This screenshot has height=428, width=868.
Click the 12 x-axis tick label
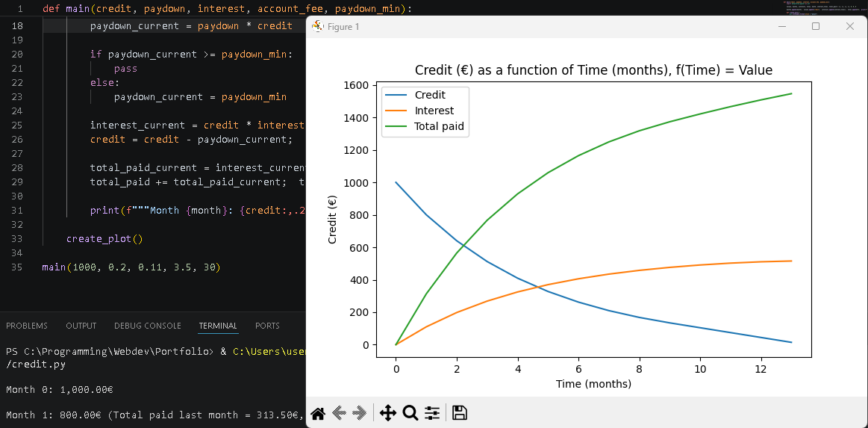[761, 369]
